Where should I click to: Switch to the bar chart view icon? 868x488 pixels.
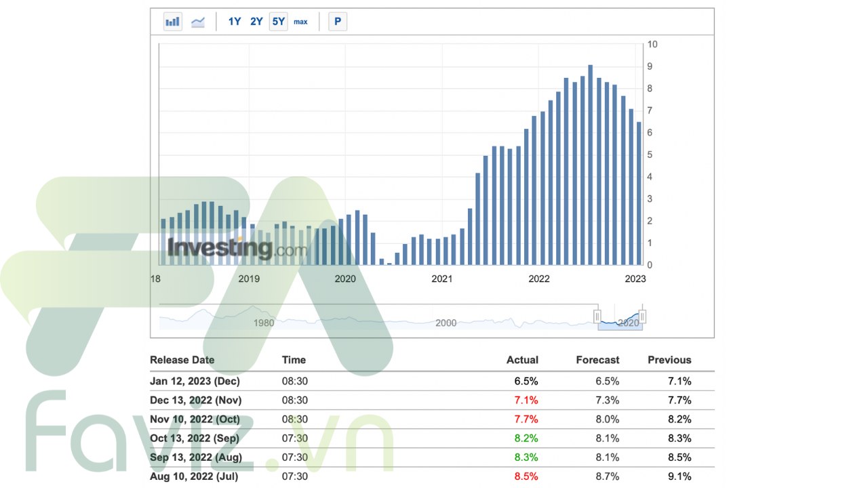point(173,22)
